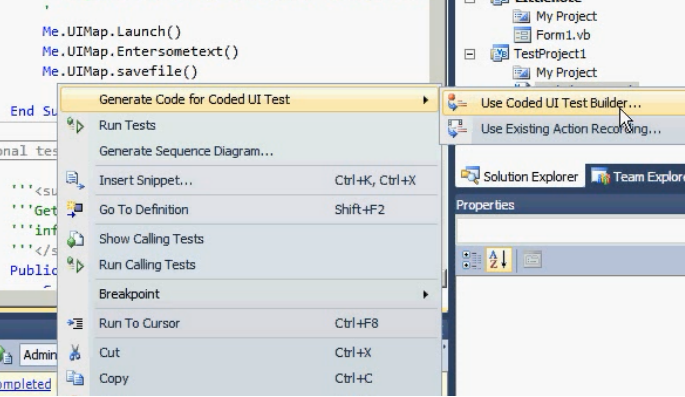Toggle Alphabetical sort in Properties panel
Screen dimensions: 685x397
point(498,260)
